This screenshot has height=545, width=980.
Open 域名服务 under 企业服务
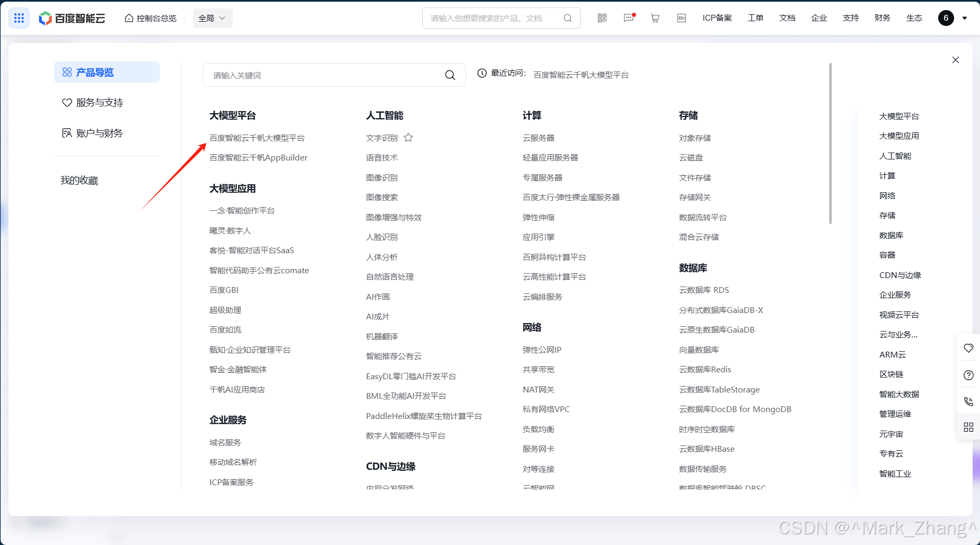click(x=225, y=443)
